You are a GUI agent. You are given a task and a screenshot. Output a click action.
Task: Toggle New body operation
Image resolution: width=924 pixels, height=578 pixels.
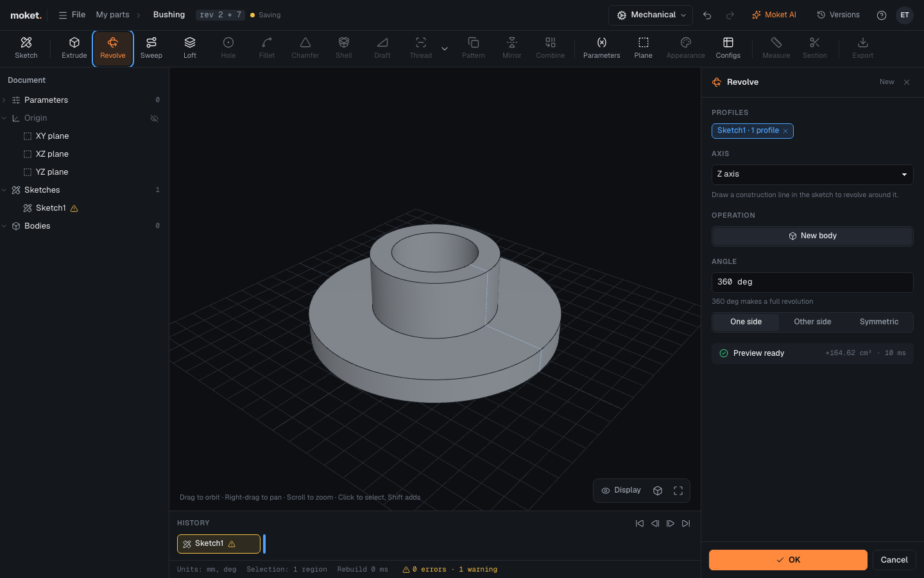[x=812, y=236]
